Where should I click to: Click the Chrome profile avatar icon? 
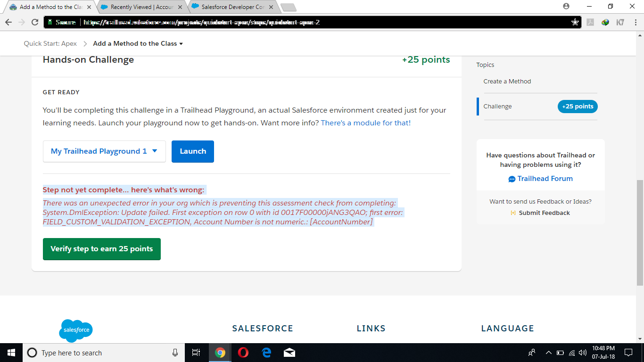pos(566,6)
